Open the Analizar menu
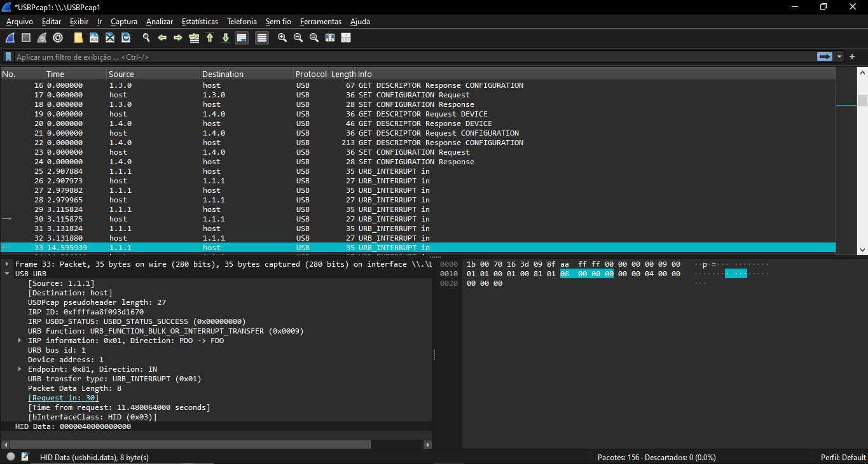The height and width of the screenshot is (464, 868). pyautogui.click(x=160, y=22)
